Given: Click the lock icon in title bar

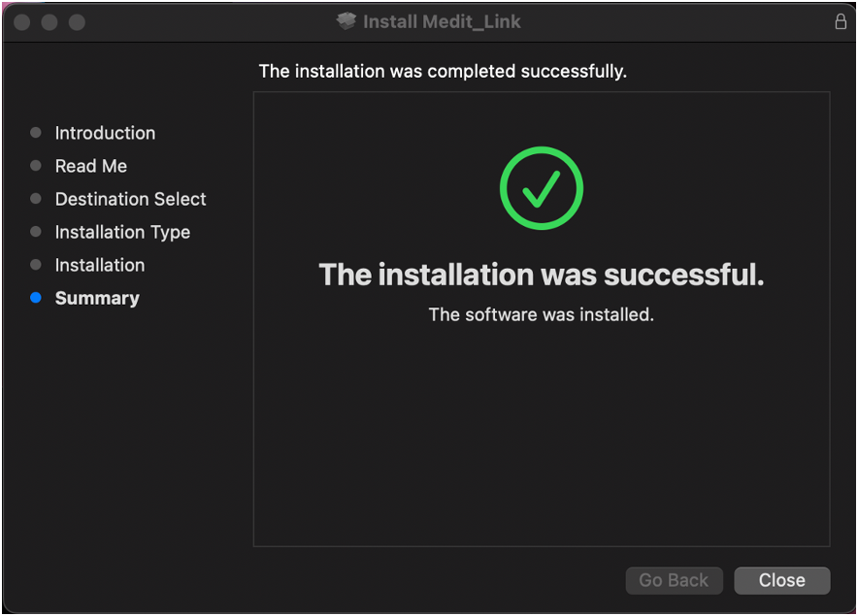Looking at the screenshot, I should pos(841,22).
